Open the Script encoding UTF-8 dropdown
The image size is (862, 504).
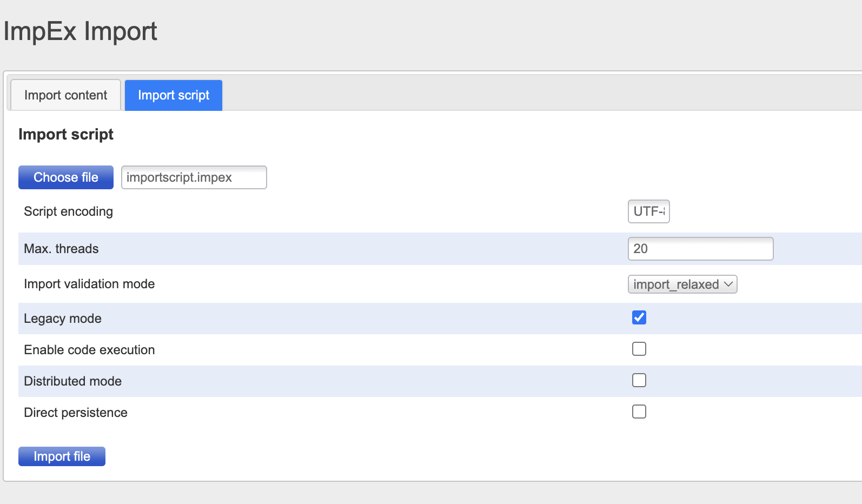(x=648, y=211)
